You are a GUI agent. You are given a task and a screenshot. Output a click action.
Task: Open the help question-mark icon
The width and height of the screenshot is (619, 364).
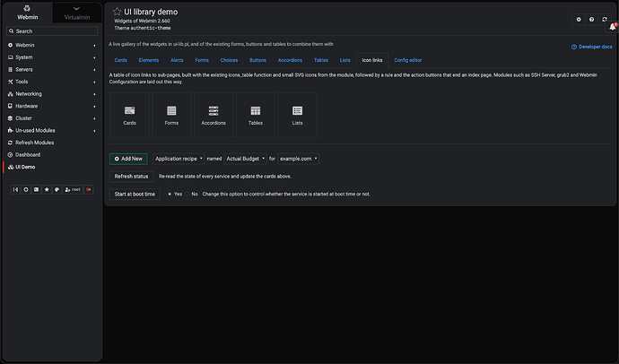pyautogui.click(x=591, y=20)
